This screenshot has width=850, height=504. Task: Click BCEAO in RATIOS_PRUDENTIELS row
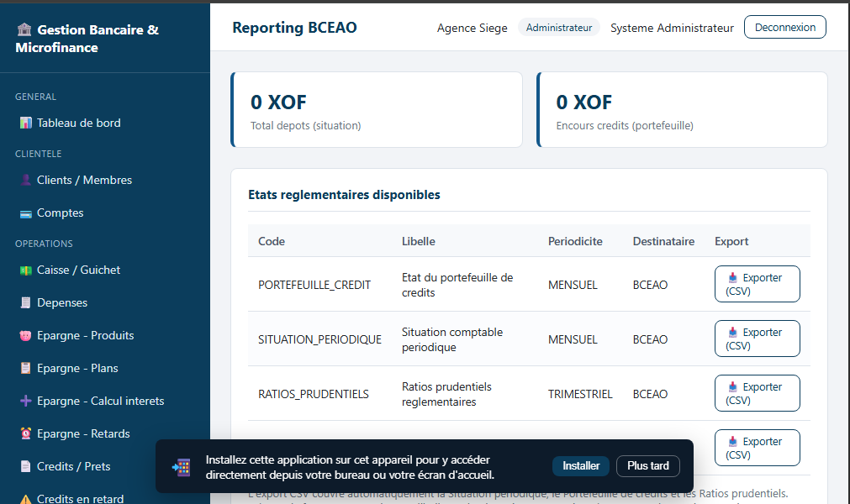point(650,394)
